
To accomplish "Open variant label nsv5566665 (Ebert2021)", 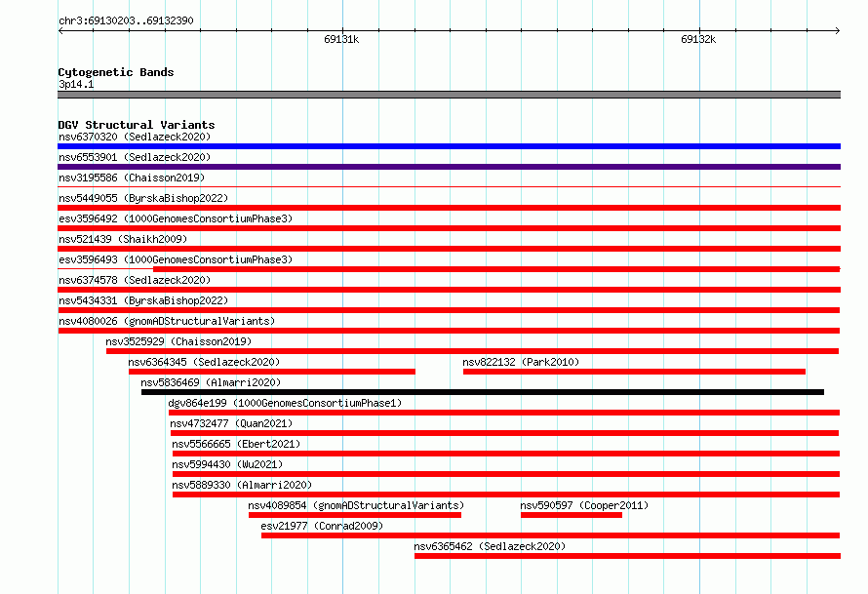I will pos(236,444).
